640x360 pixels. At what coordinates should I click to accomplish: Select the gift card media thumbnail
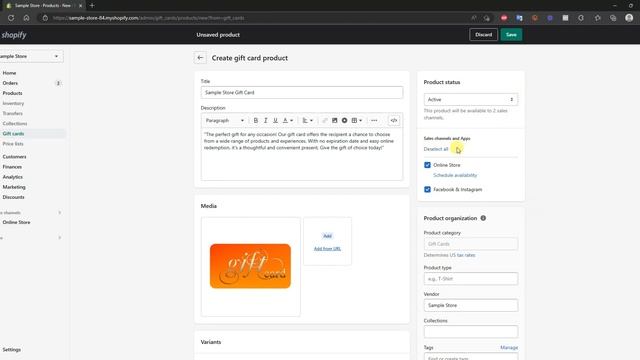coord(250,266)
